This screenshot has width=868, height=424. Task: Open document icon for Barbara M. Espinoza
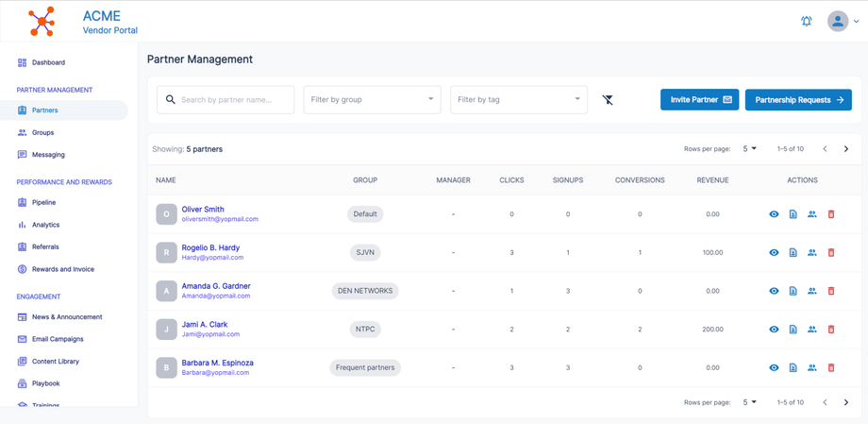[x=793, y=367]
